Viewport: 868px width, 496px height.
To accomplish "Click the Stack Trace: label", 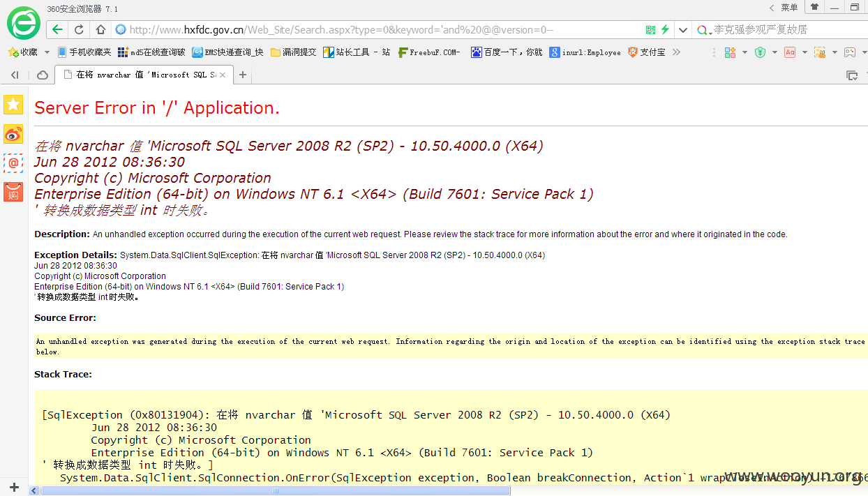I will coord(63,375).
